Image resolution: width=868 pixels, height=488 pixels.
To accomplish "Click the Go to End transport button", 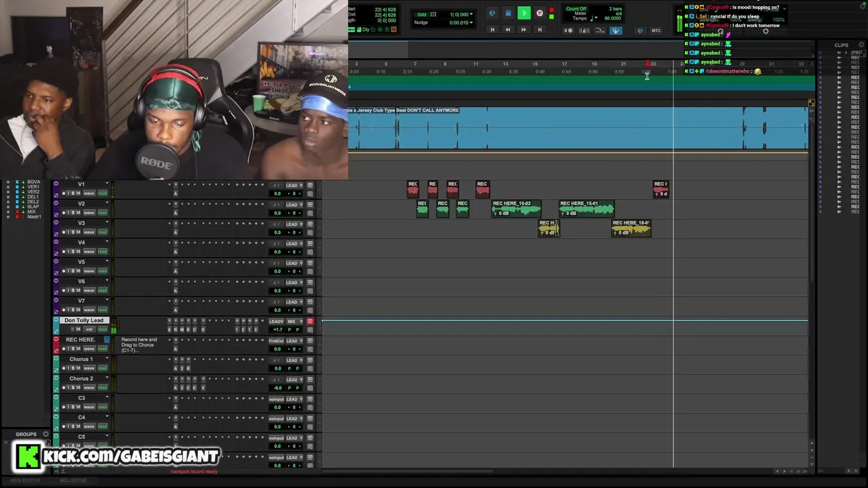I will (540, 30).
